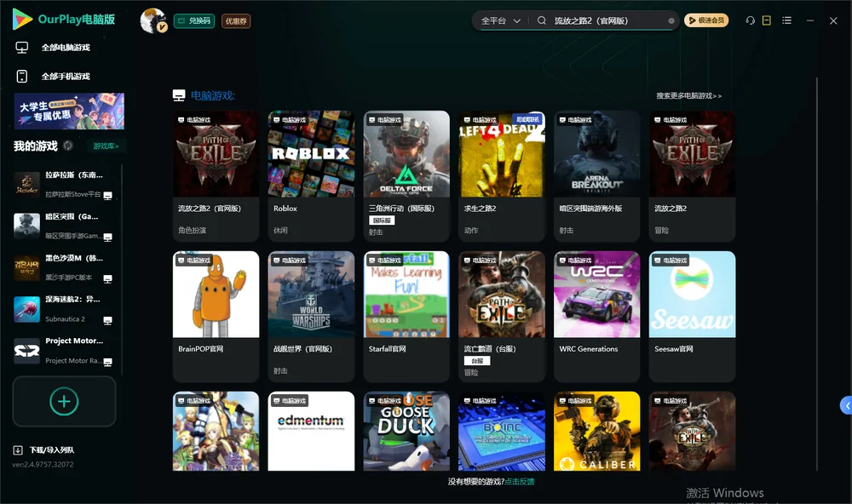The width and height of the screenshot is (852, 504).
Task: Clear the search box text
Action: coord(671,20)
